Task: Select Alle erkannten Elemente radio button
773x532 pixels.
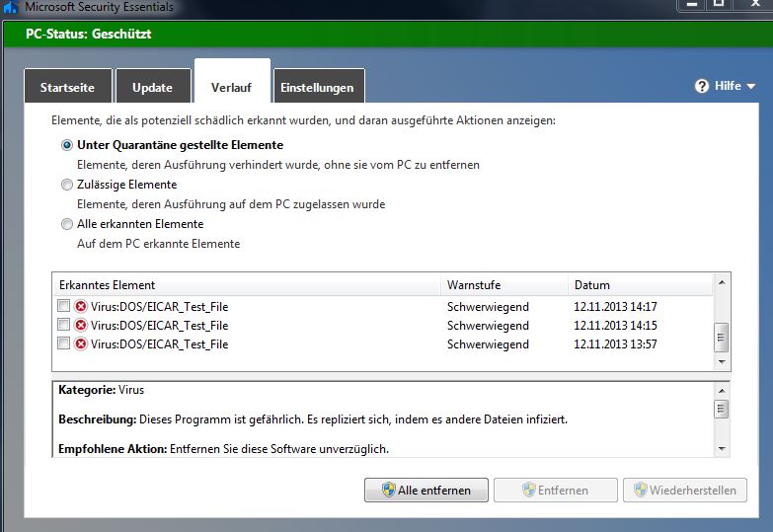Action: [x=66, y=224]
